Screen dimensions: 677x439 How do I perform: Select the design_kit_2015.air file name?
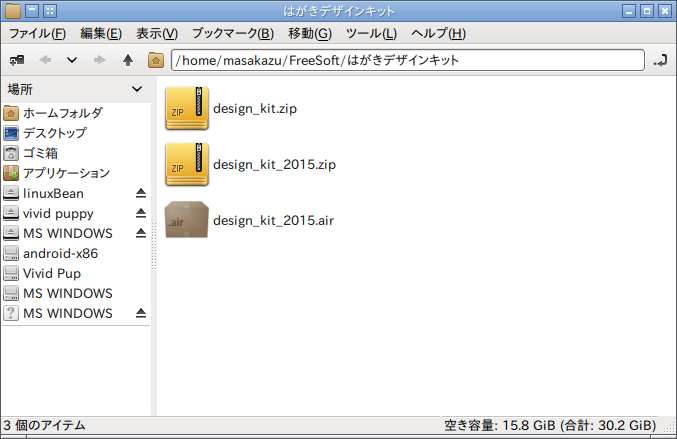274,221
